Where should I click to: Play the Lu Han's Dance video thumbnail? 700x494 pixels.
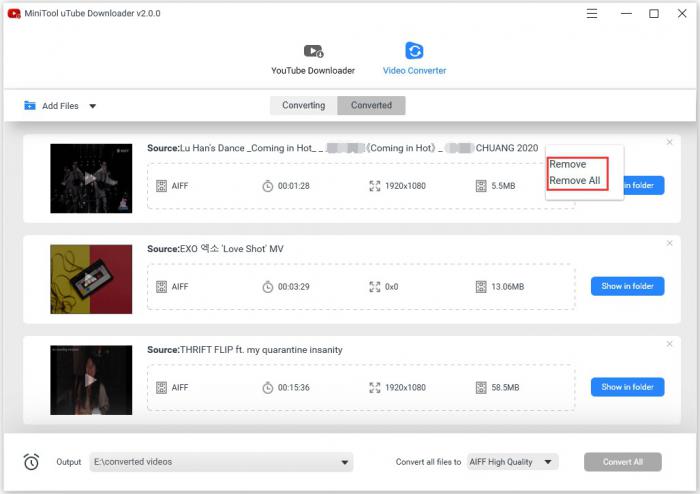91,178
